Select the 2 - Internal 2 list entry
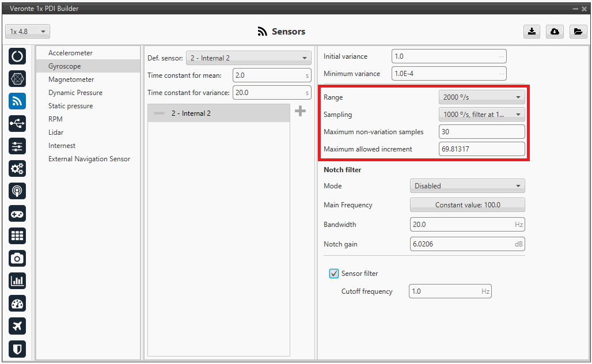This screenshot has height=364, width=592. click(219, 113)
